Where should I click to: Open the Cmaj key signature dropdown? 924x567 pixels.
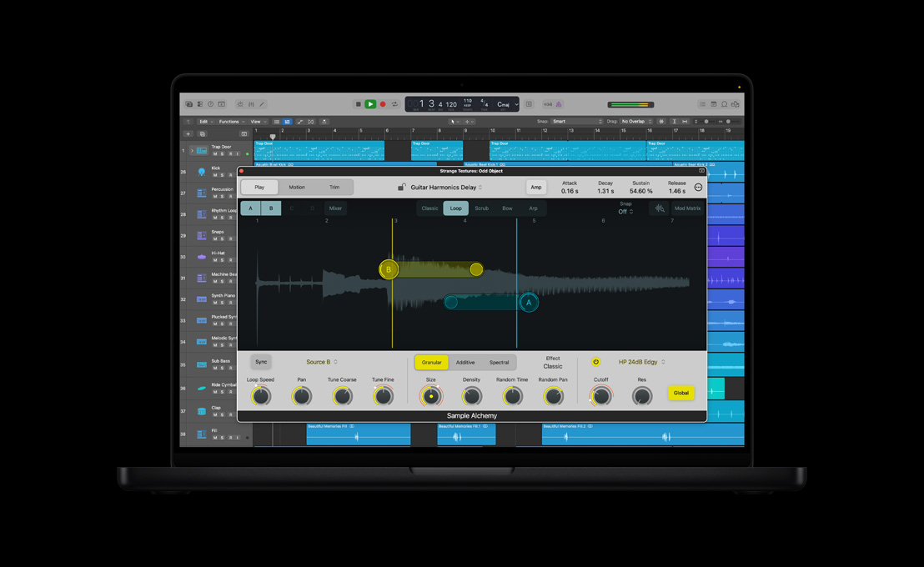point(507,104)
